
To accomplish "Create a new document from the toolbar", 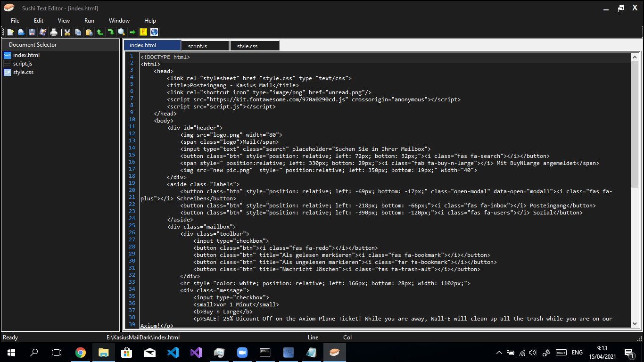I will pyautogui.click(x=10, y=32).
